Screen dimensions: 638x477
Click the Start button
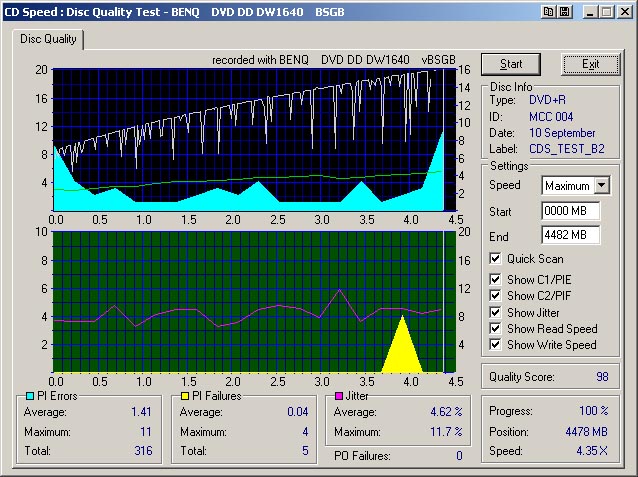(511, 64)
